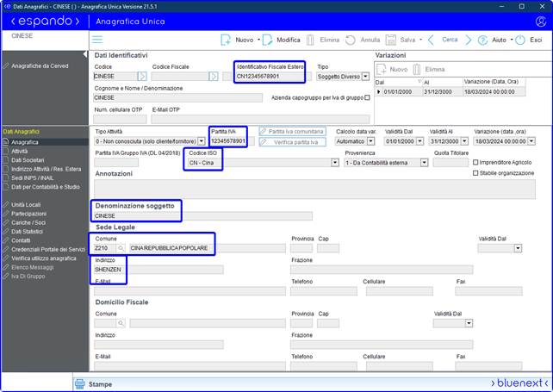553x392 pixels.
Task: Open the Cariche / Soci sidebar item
Action: [x=28, y=222]
